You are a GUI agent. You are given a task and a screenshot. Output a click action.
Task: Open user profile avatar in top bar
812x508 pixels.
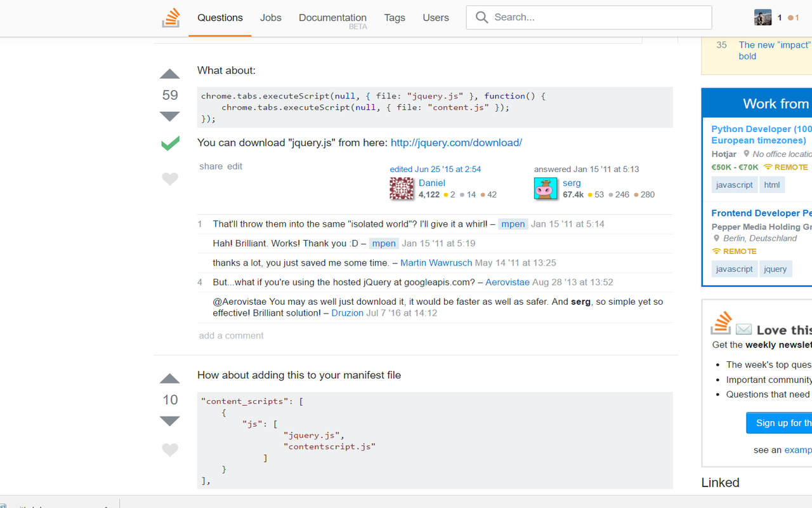[763, 18]
